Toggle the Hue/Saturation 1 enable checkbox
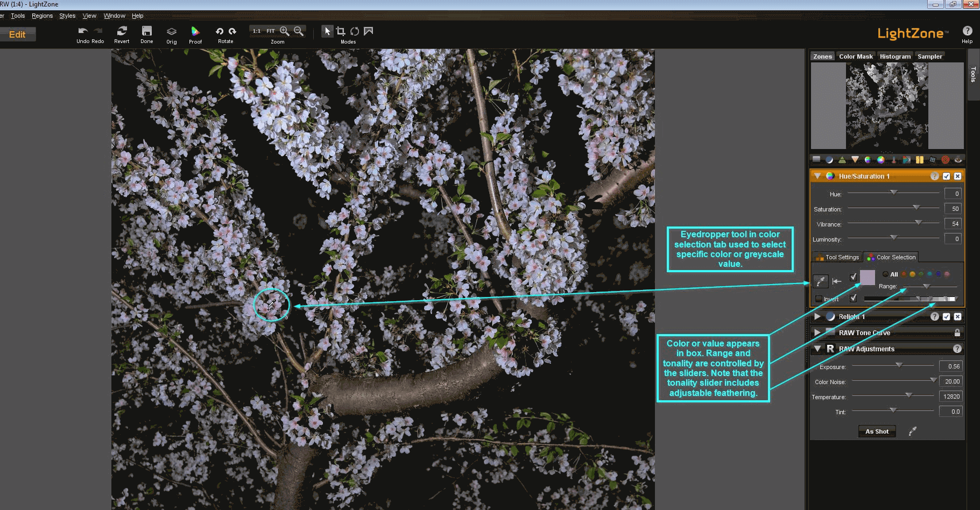Image resolution: width=980 pixels, height=510 pixels. [947, 176]
